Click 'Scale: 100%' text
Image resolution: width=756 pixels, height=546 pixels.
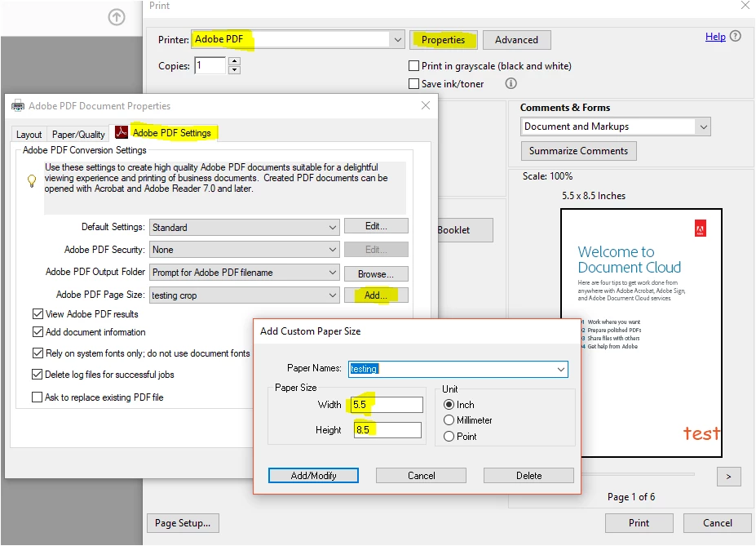pos(548,176)
